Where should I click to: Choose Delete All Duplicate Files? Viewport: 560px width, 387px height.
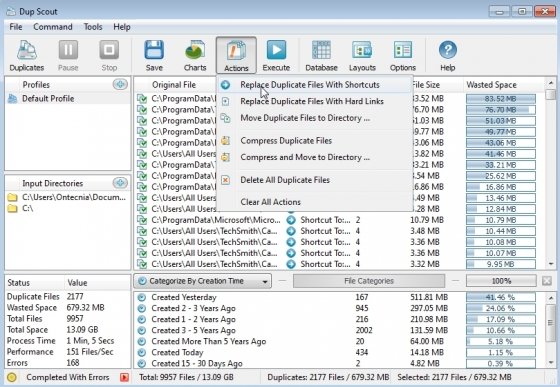[x=314, y=180]
